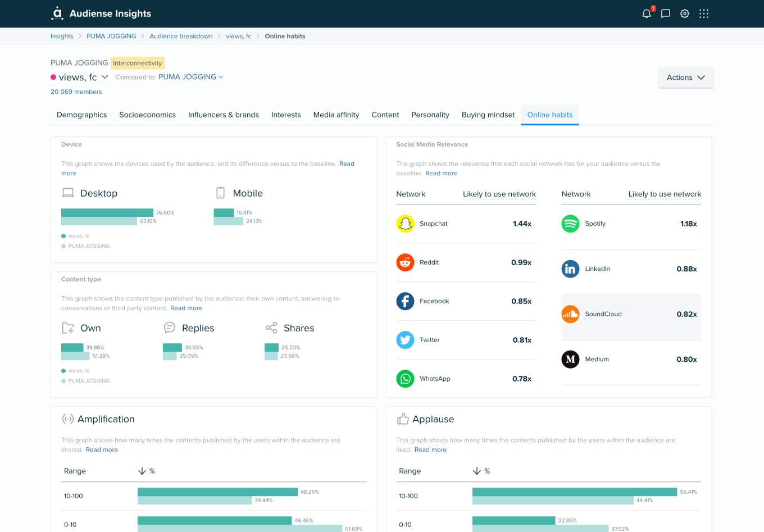Open PUMA JOGGING breadcrumb link
The height and width of the screenshot is (532, 764).
pos(111,36)
